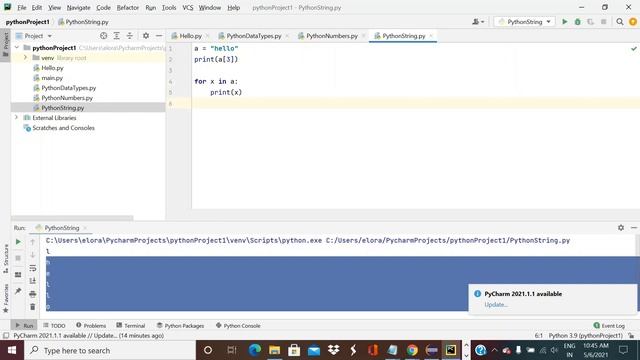
Task: Clear all console output trash icon
Action: (x=33, y=307)
